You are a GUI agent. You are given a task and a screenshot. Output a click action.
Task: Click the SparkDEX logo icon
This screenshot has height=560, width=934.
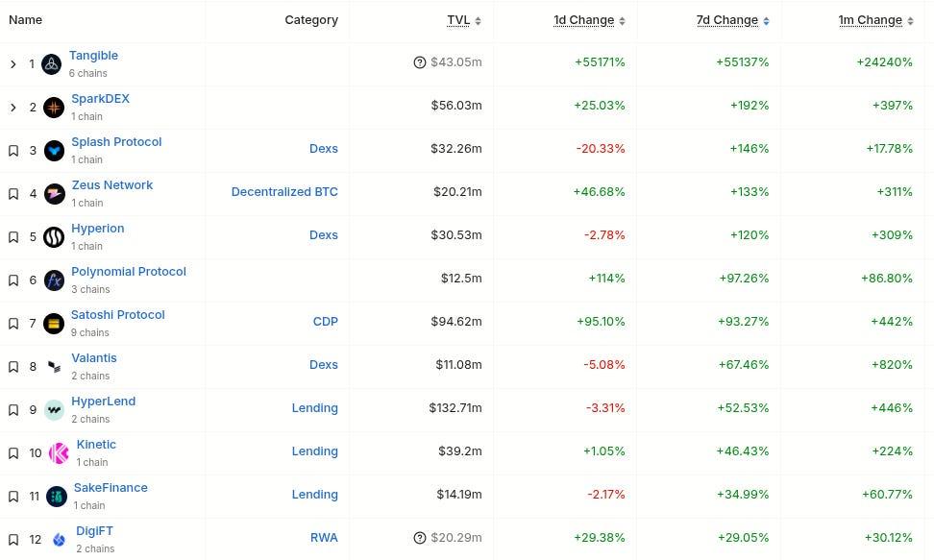pyautogui.click(x=55, y=108)
